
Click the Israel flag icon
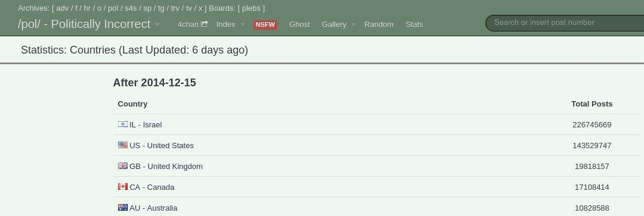[122, 124]
